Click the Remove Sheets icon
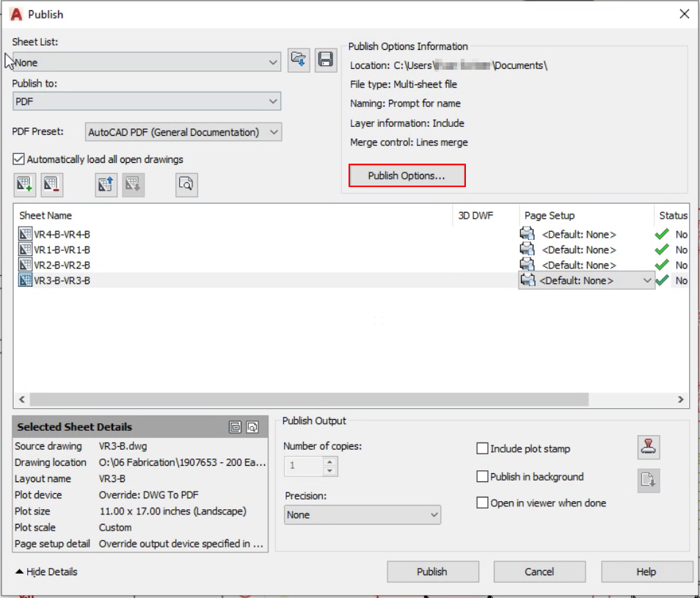This screenshot has width=700, height=598. tap(51, 185)
